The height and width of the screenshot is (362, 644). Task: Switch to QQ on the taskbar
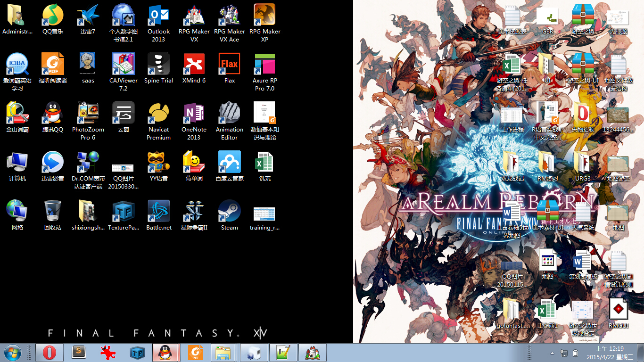click(x=165, y=353)
